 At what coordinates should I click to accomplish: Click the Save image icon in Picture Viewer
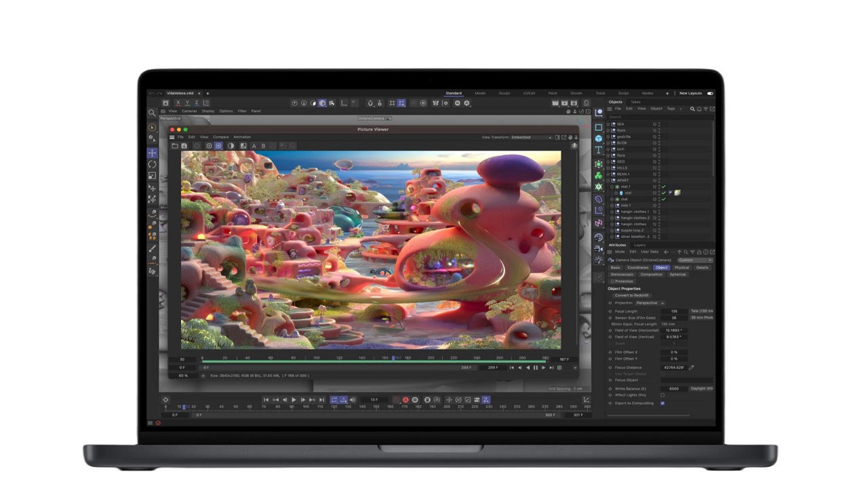pos(184,146)
